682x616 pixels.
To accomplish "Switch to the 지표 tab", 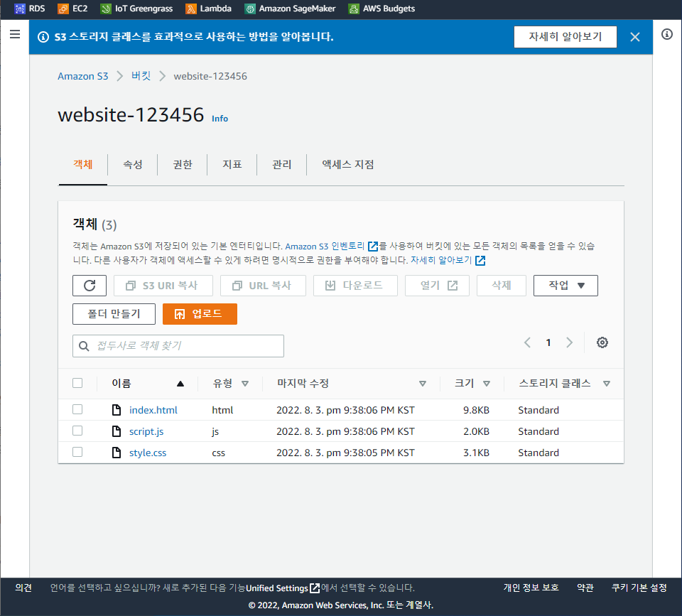I will pos(232,164).
